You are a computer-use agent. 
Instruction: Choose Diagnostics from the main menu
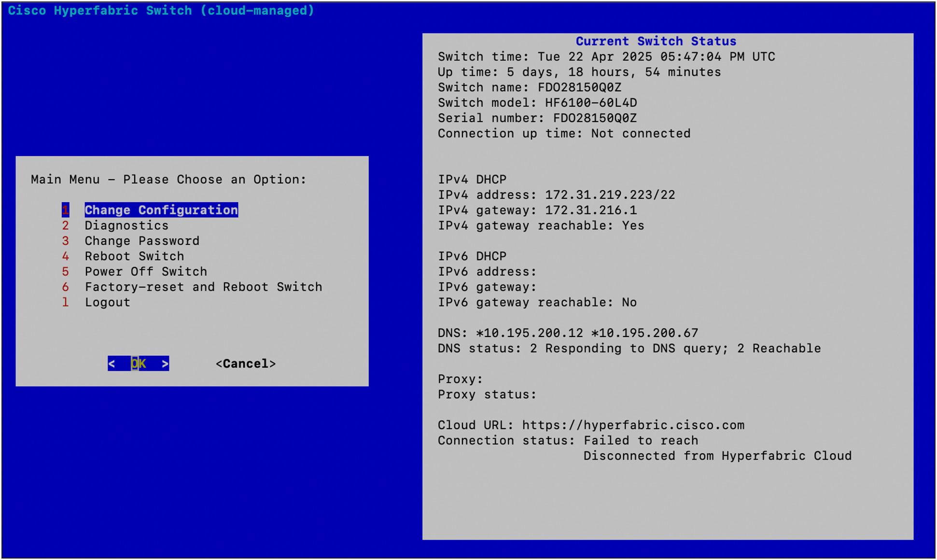pos(126,225)
